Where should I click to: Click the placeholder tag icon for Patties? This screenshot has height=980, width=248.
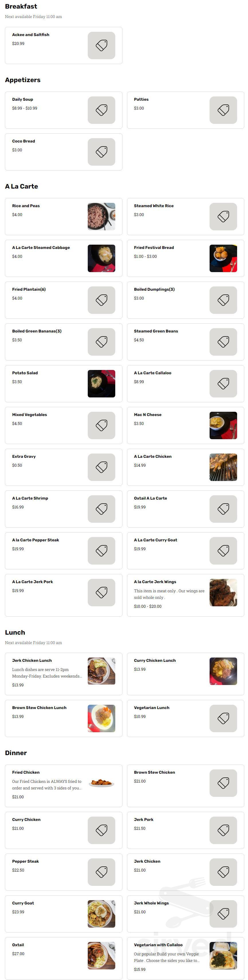point(223,110)
